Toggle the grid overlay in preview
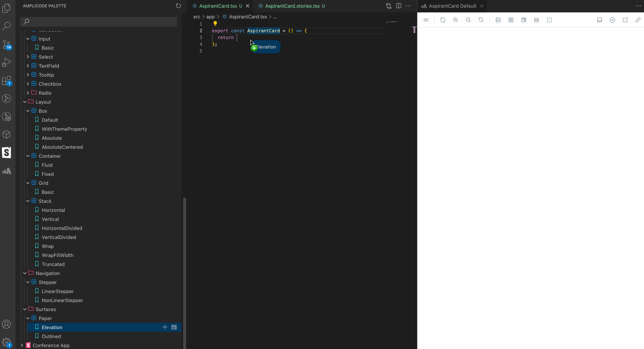The width and height of the screenshot is (644, 349). [x=511, y=20]
